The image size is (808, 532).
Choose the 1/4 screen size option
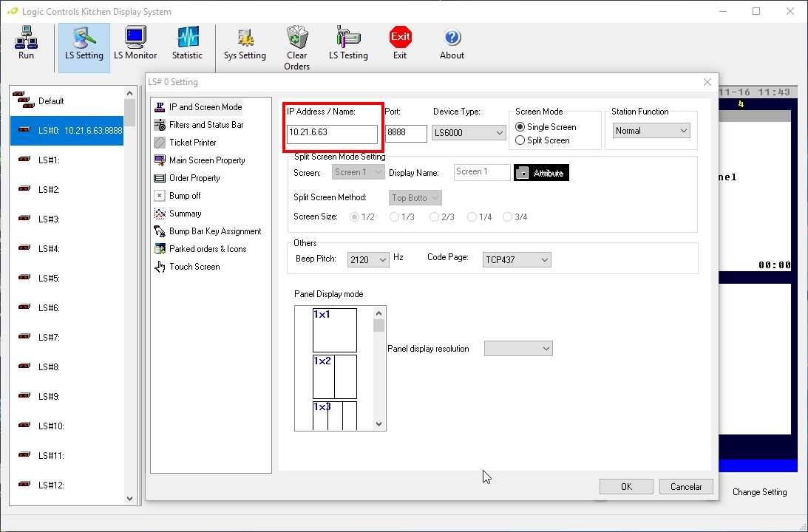click(x=480, y=217)
